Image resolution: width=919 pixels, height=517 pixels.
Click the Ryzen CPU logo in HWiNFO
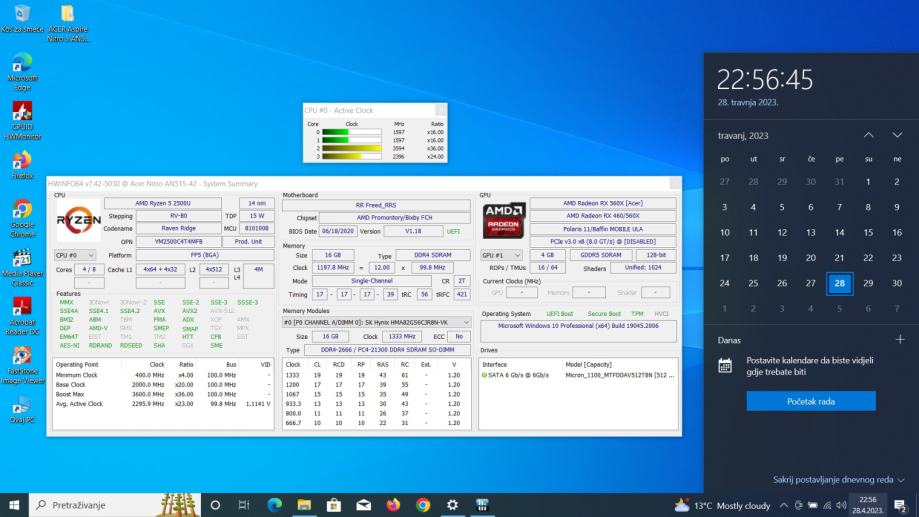tap(78, 220)
